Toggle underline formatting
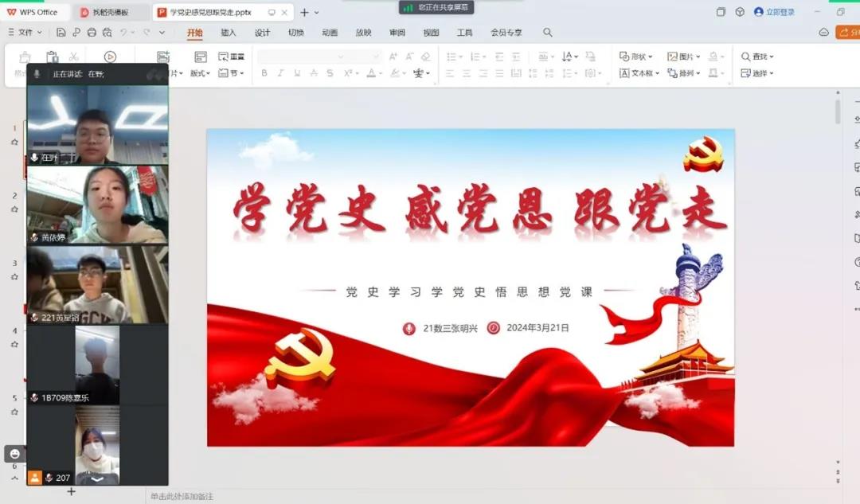The height and width of the screenshot is (504, 860). pyautogui.click(x=297, y=73)
